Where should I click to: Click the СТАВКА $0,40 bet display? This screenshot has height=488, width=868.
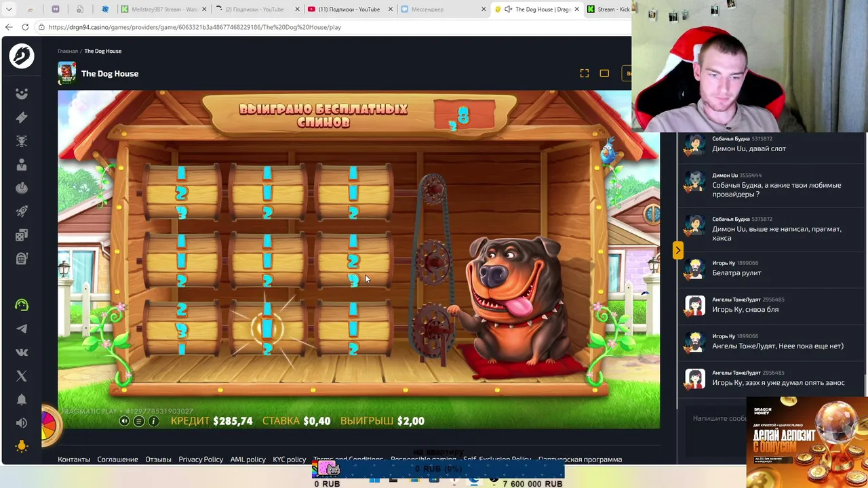tap(296, 421)
